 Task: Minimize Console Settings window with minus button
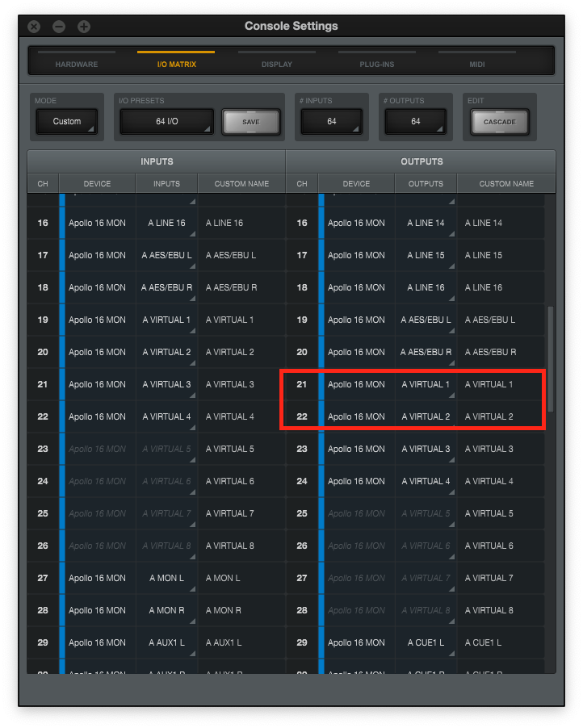[x=59, y=27]
